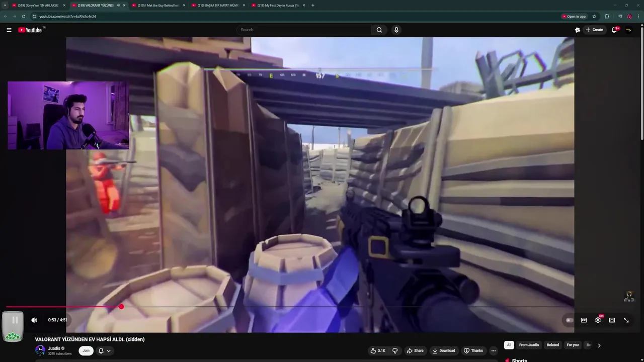Open the tab search dropdown
This screenshot has height=362, width=644.
coord(5,5)
